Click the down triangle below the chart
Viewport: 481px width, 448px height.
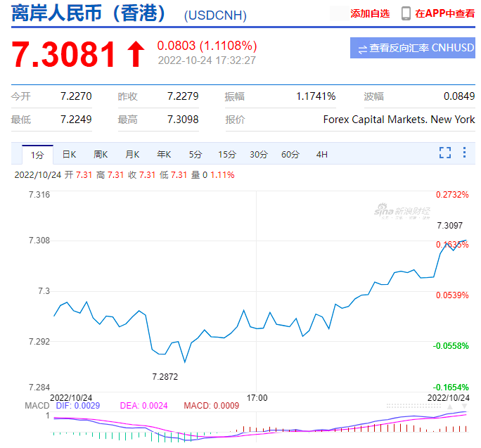(464, 407)
